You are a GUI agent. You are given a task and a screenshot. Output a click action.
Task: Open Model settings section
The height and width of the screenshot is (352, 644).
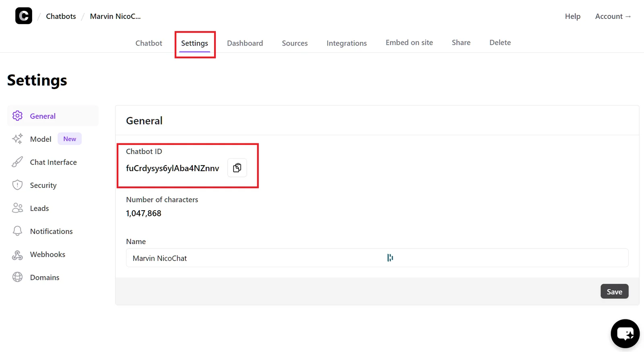coord(41,139)
